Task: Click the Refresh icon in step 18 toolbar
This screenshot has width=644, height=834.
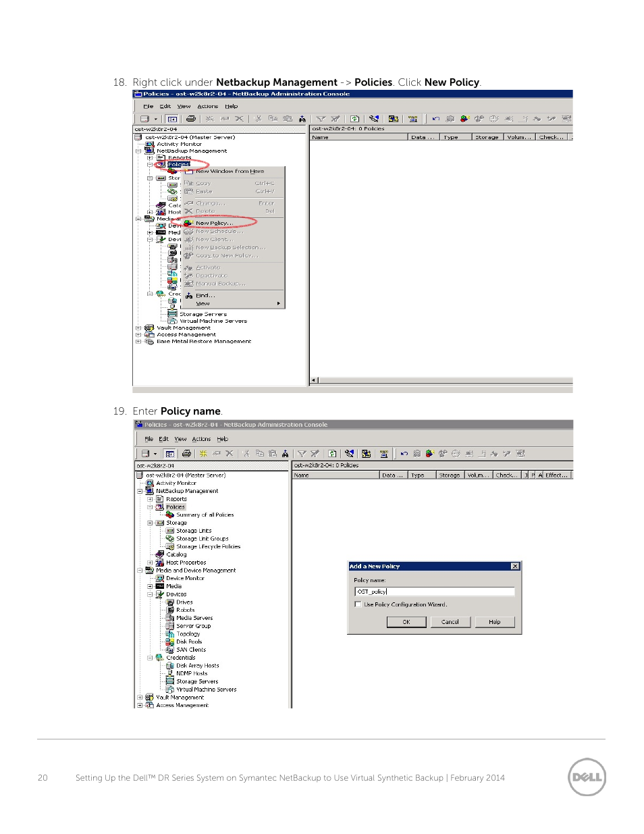Action: click(354, 119)
